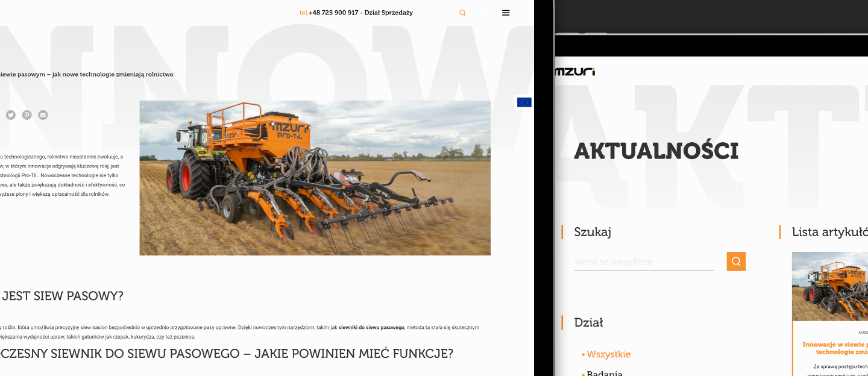
Task: Select the 'Wszystkie' category filter
Action: click(608, 354)
